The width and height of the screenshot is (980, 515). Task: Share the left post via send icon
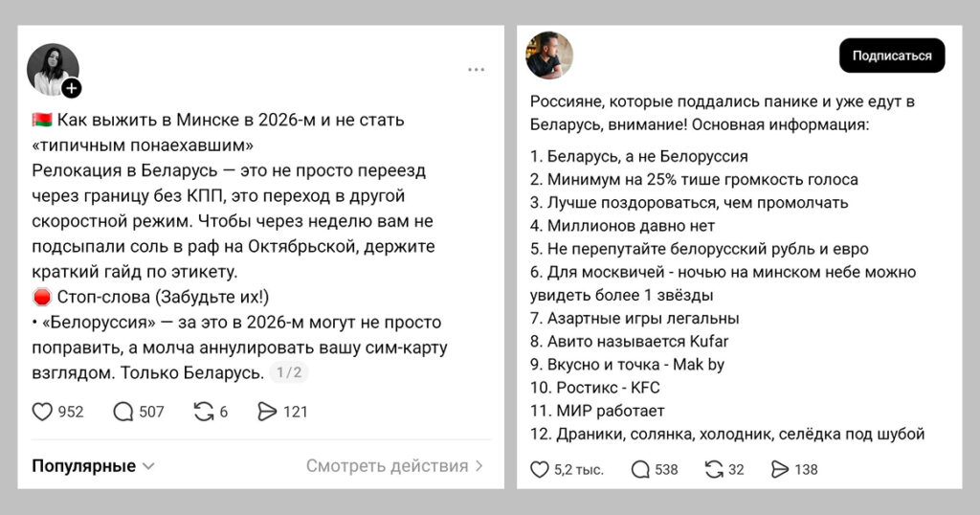[268, 412]
